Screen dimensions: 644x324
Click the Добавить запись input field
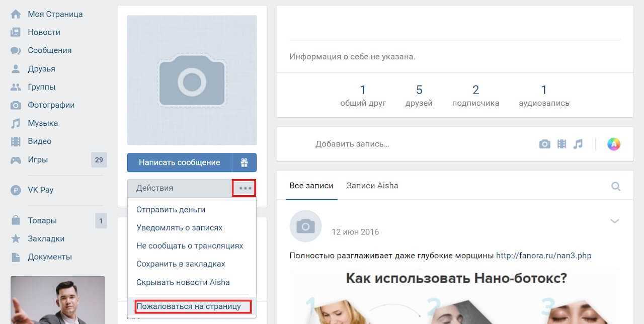[x=352, y=144]
